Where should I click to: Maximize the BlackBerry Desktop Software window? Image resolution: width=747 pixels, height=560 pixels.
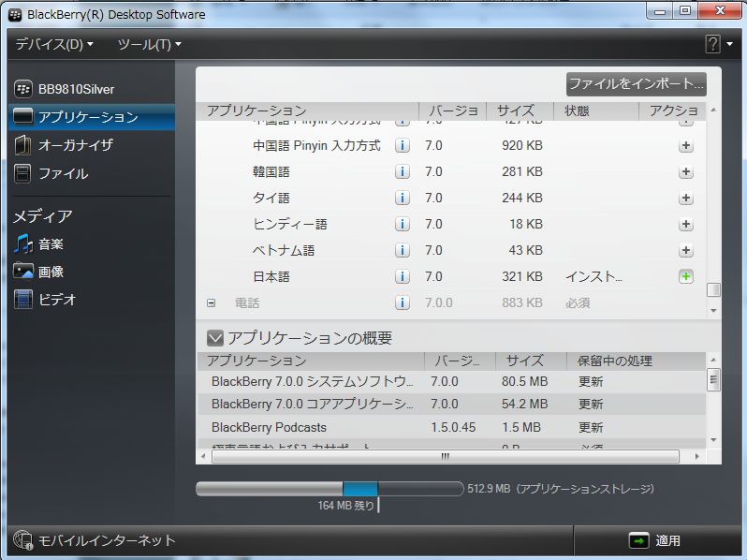pos(685,11)
